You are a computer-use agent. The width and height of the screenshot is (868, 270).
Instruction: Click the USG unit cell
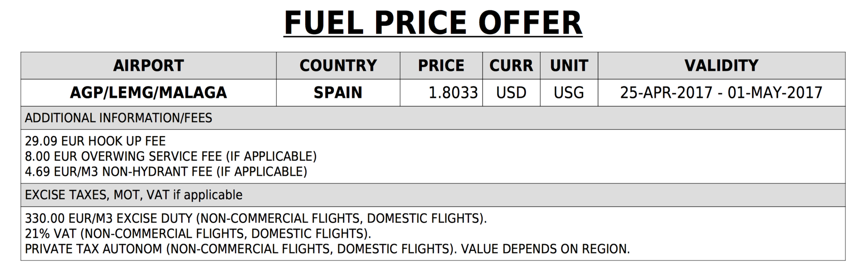[569, 93]
